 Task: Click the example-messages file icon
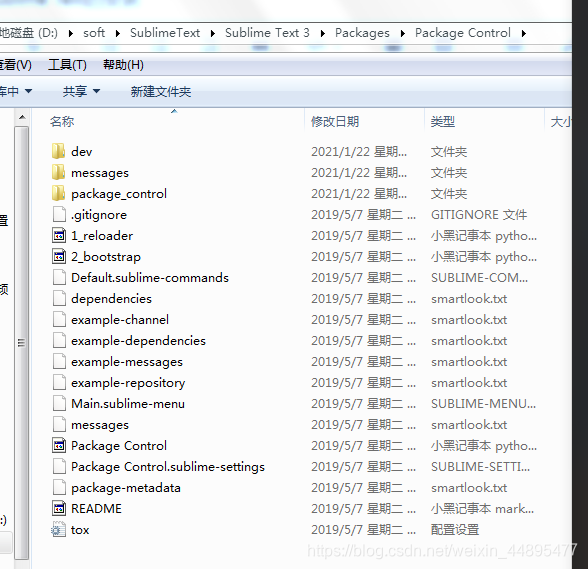click(59, 362)
